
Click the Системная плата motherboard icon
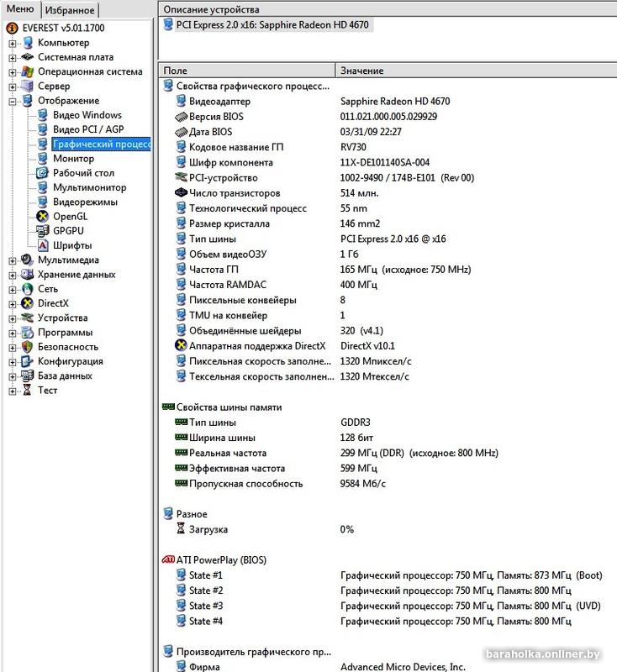pyautogui.click(x=28, y=57)
